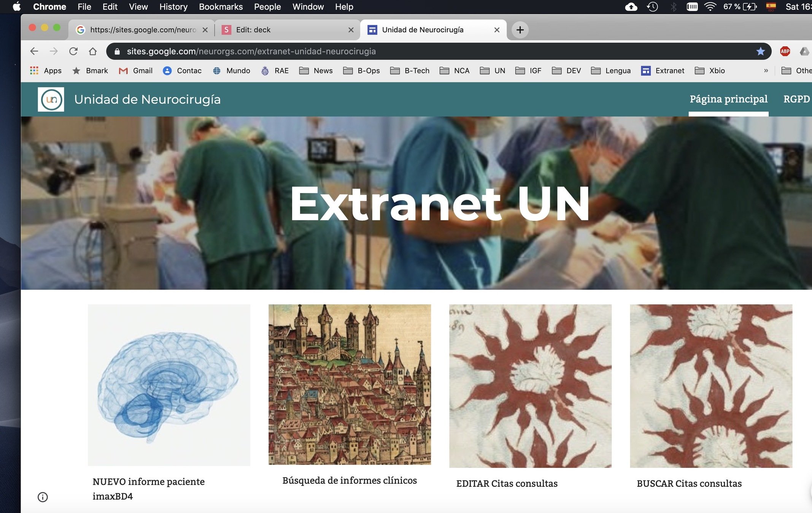
Task: Click the address bar URL field
Action: tap(418, 51)
